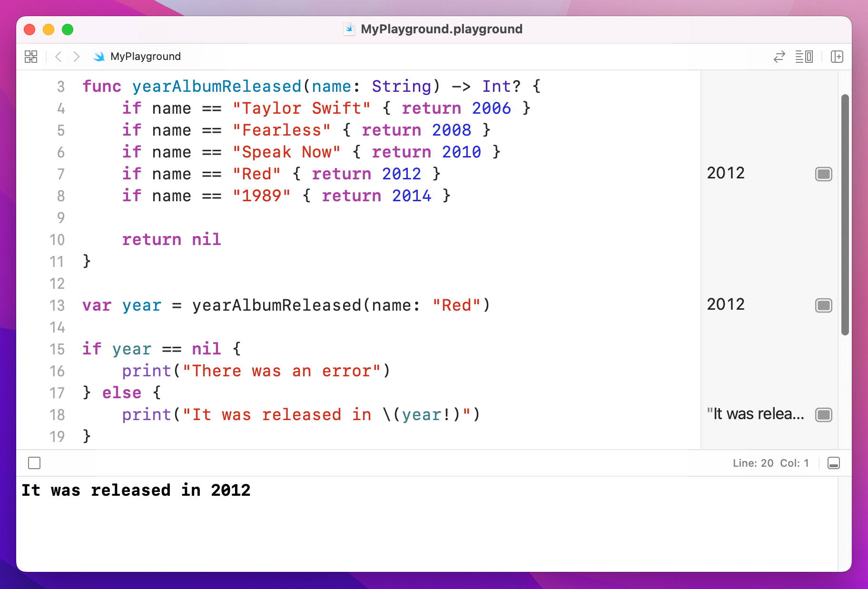Expand the back navigation chevron
This screenshot has width=868, height=589.
point(58,57)
